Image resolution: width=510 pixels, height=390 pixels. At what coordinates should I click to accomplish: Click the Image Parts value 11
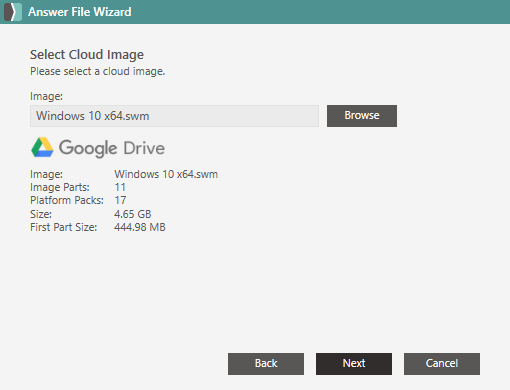[x=120, y=187]
